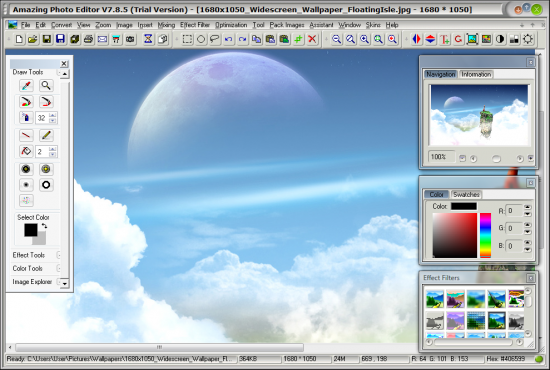Expand the Effect Tools section
This screenshot has width=550, height=370.
[59, 255]
